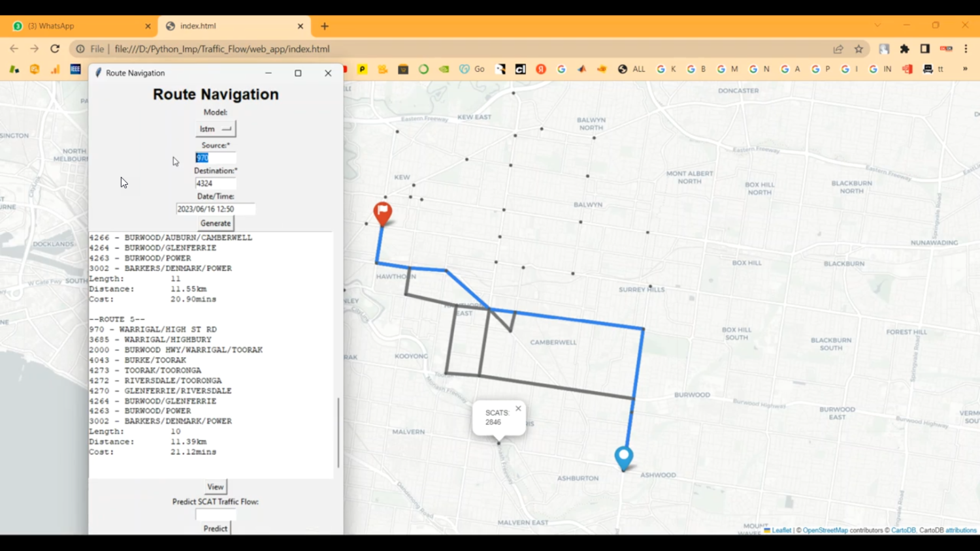This screenshot has width=980, height=551.
Task: Expand the hidden bookmarks overflow chevron
Action: click(965, 69)
